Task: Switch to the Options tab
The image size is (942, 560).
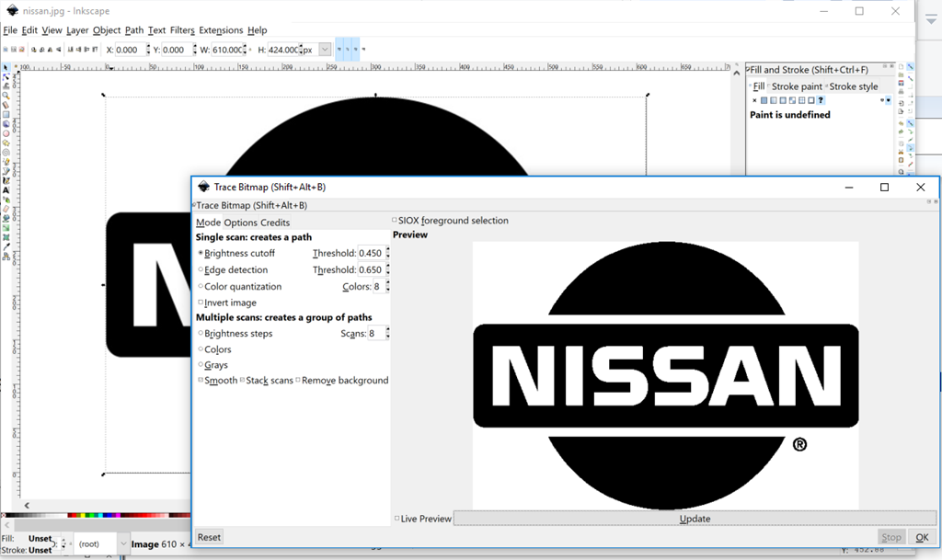Action: pyautogui.click(x=240, y=223)
